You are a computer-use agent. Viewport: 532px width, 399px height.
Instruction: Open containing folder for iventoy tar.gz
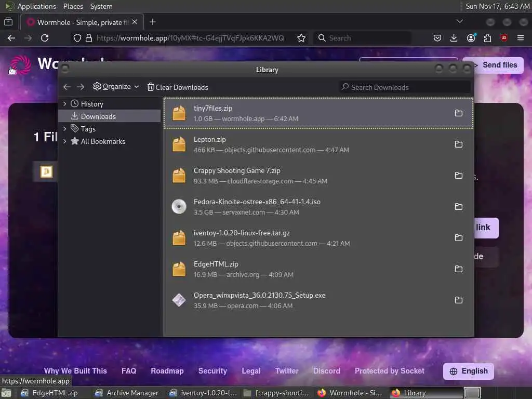click(458, 237)
